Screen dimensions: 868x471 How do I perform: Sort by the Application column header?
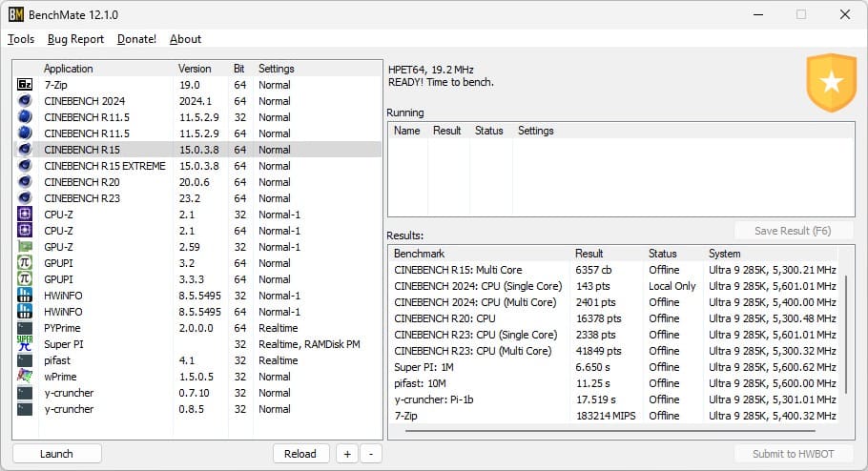(69, 69)
